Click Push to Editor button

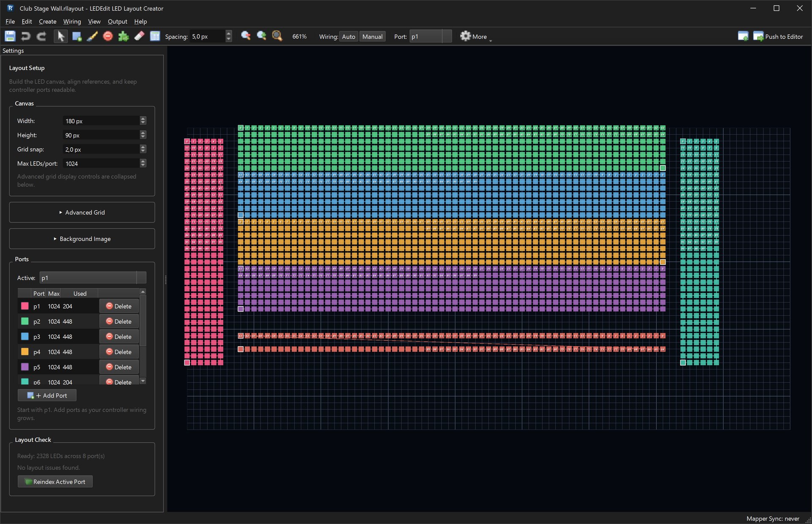[x=779, y=36]
